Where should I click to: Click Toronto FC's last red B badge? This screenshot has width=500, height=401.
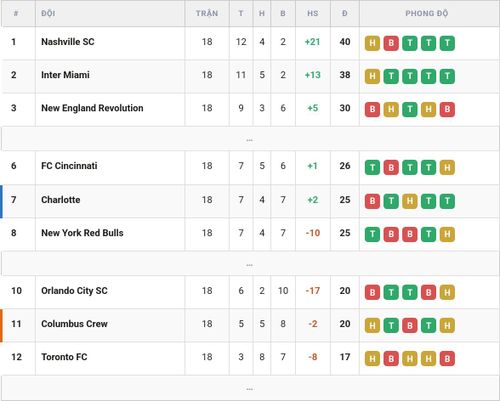(x=447, y=358)
